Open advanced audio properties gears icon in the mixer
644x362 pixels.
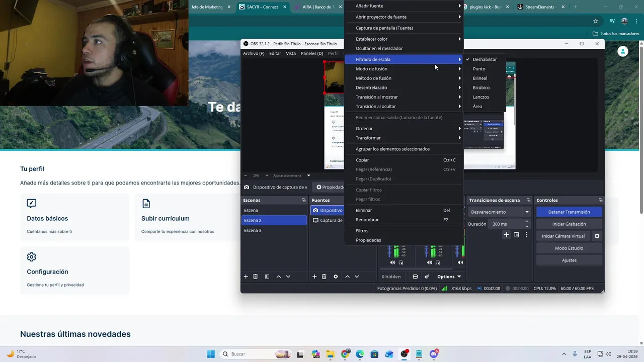point(427,277)
